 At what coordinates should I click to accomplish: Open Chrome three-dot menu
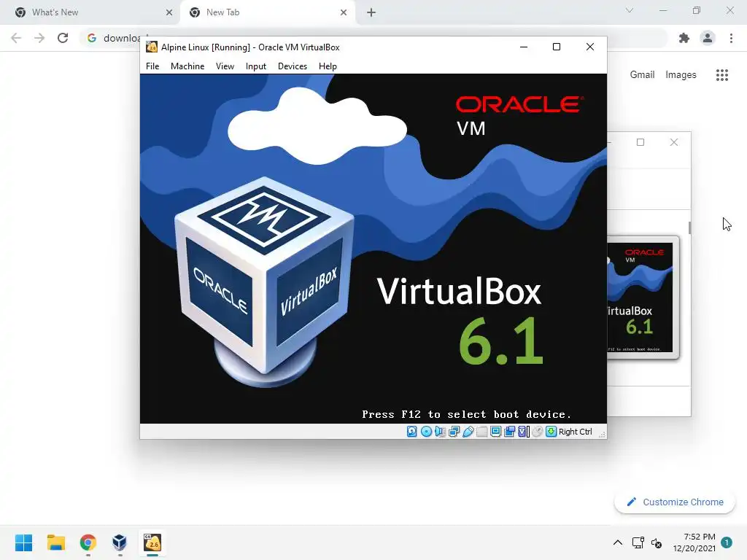[x=731, y=38]
